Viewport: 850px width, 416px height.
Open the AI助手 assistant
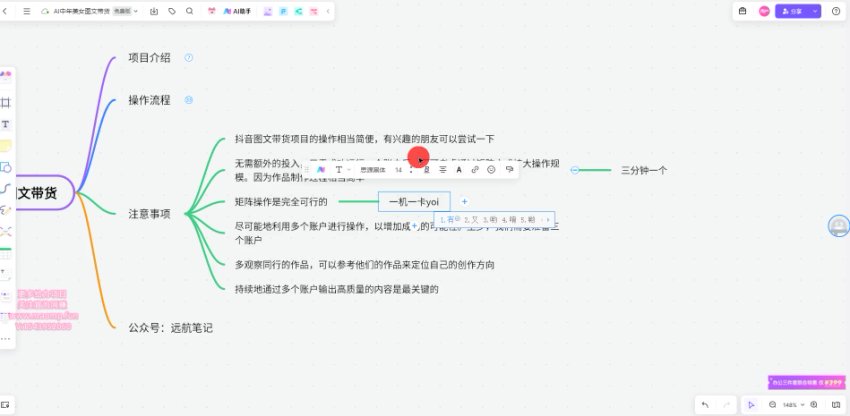pyautogui.click(x=238, y=11)
